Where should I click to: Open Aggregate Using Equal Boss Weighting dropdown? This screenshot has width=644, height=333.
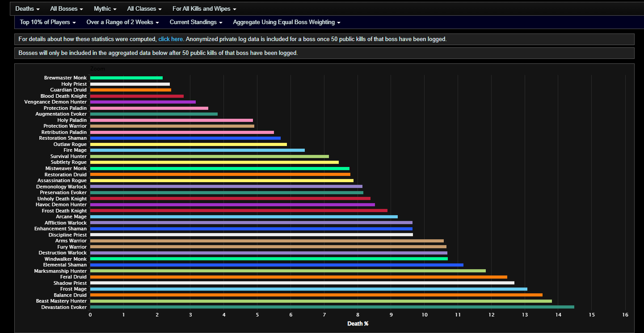click(286, 22)
